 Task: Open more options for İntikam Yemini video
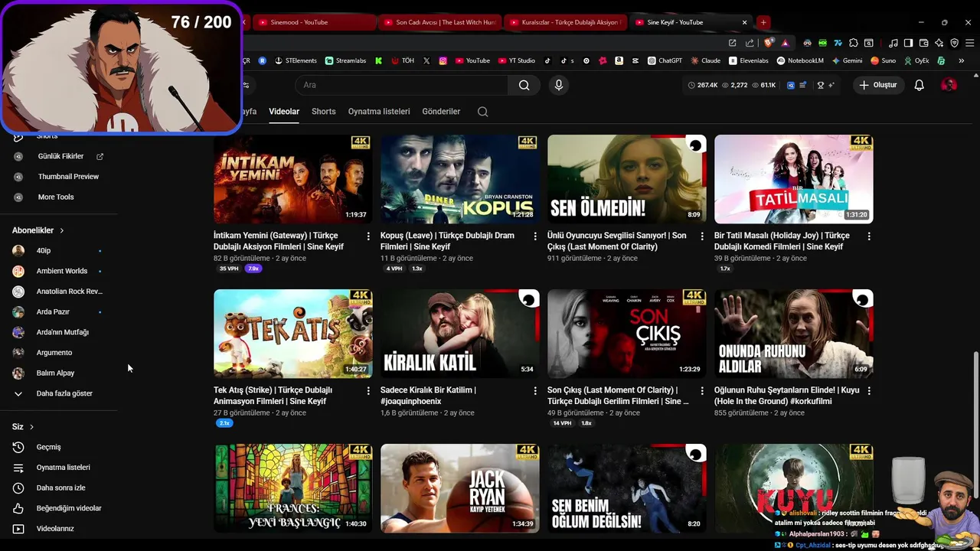(x=368, y=236)
